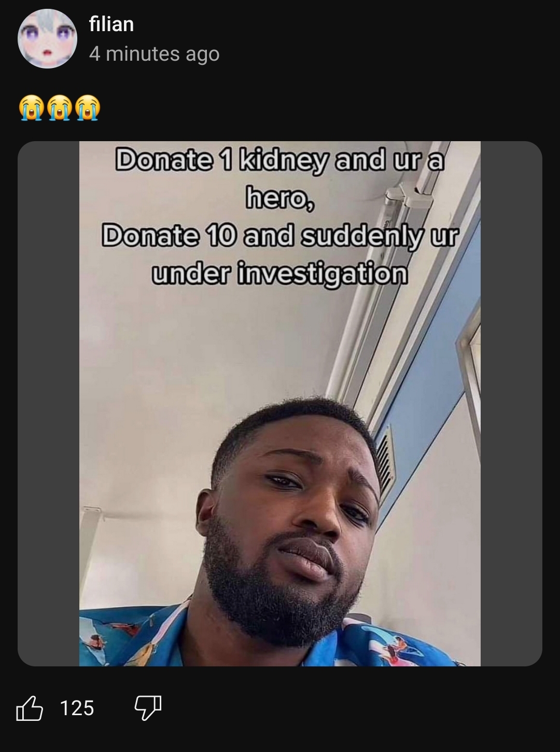560x752 pixels.
Task: Like the post with thumbs up
Action: pos(29,708)
